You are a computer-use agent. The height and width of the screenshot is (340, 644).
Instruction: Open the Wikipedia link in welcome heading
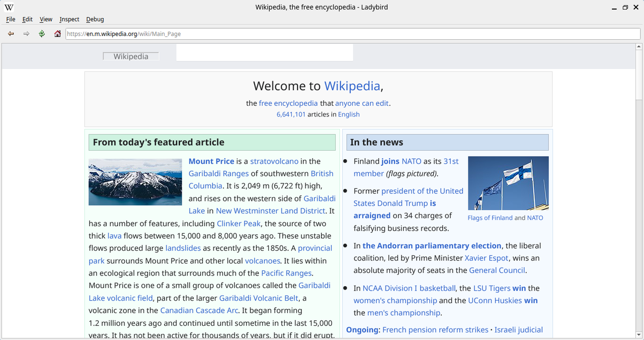352,86
